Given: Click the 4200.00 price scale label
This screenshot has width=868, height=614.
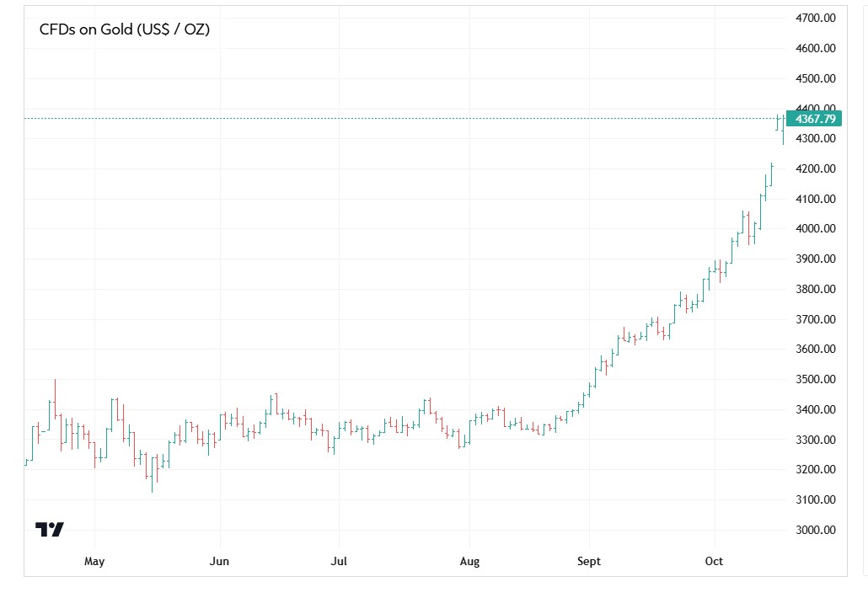Looking at the screenshot, I should (815, 168).
